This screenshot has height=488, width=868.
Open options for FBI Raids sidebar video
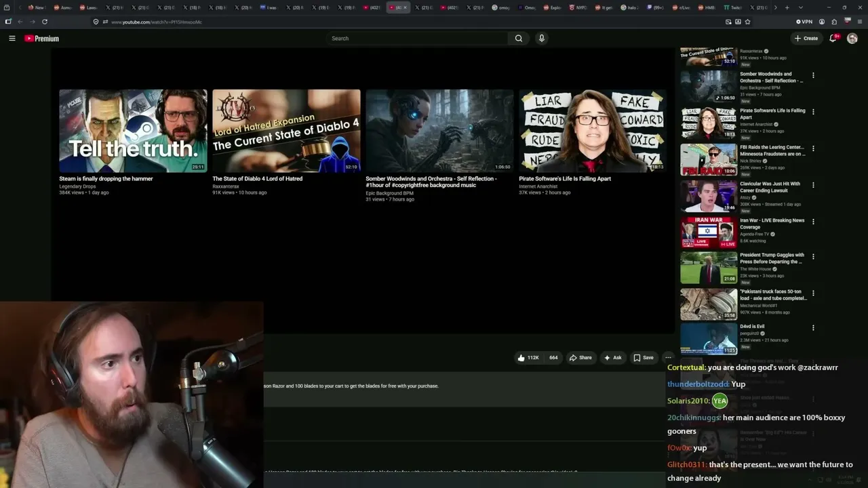pyautogui.click(x=813, y=148)
